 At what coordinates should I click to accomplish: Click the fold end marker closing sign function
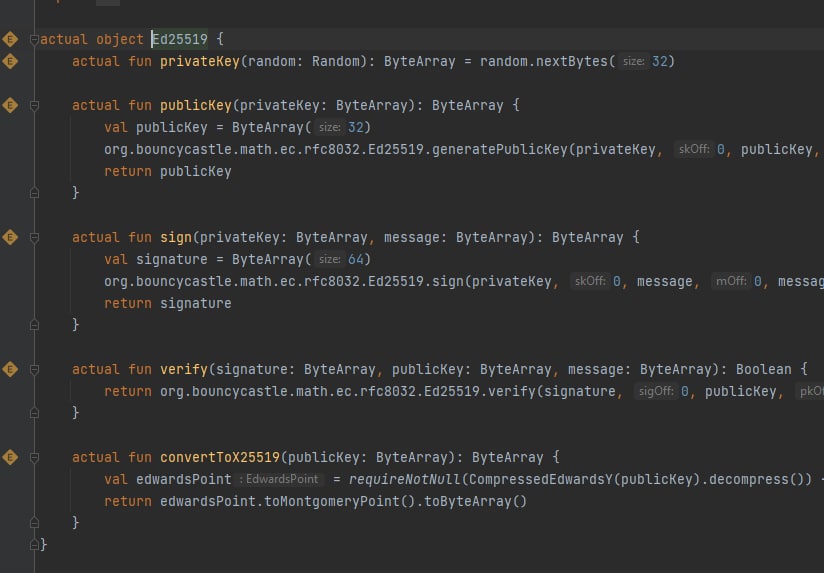coord(34,325)
